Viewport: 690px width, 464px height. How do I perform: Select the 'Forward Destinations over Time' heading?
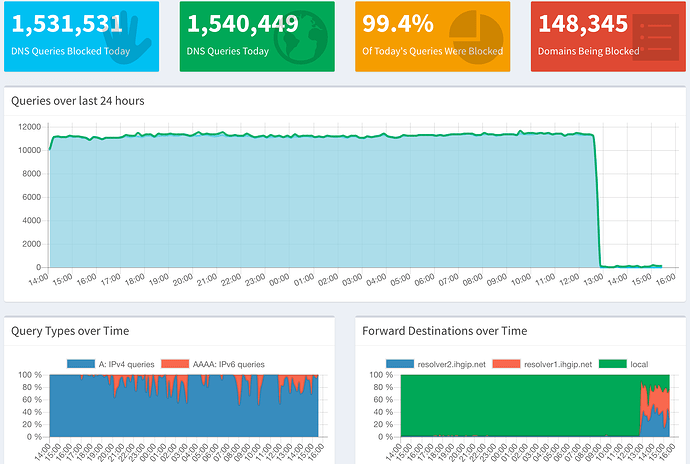click(444, 330)
